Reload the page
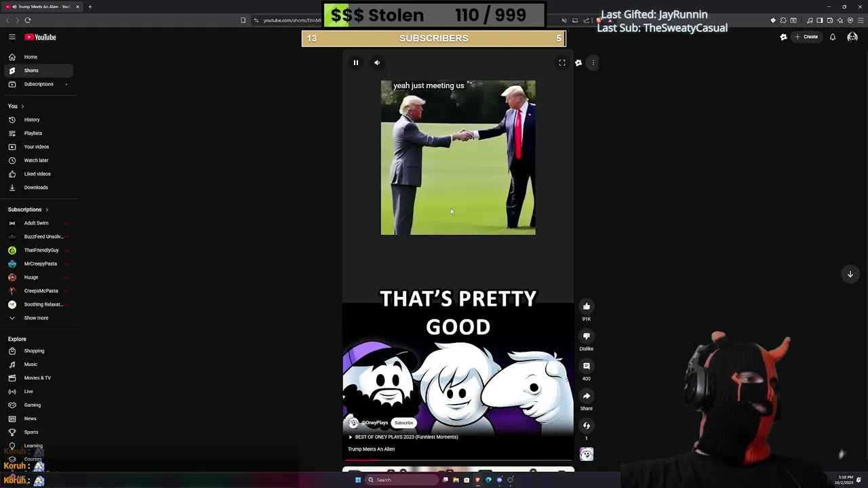Viewport: 868px width, 488px height. click(x=28, y=20)
